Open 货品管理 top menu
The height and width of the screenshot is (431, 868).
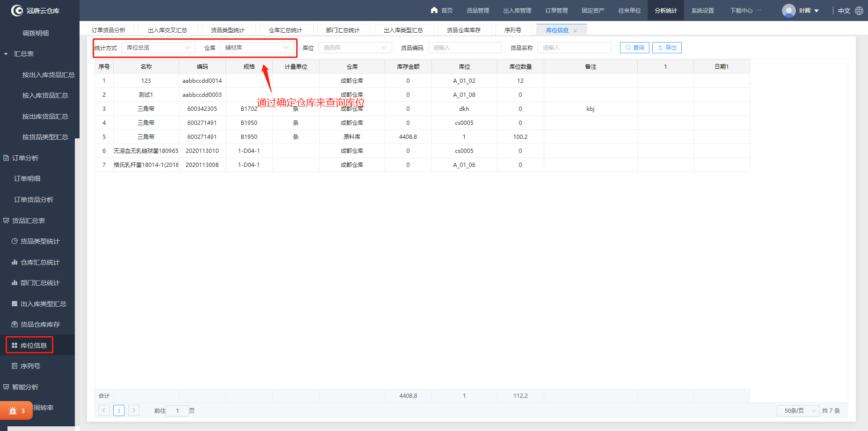click(x=478, y=10)
